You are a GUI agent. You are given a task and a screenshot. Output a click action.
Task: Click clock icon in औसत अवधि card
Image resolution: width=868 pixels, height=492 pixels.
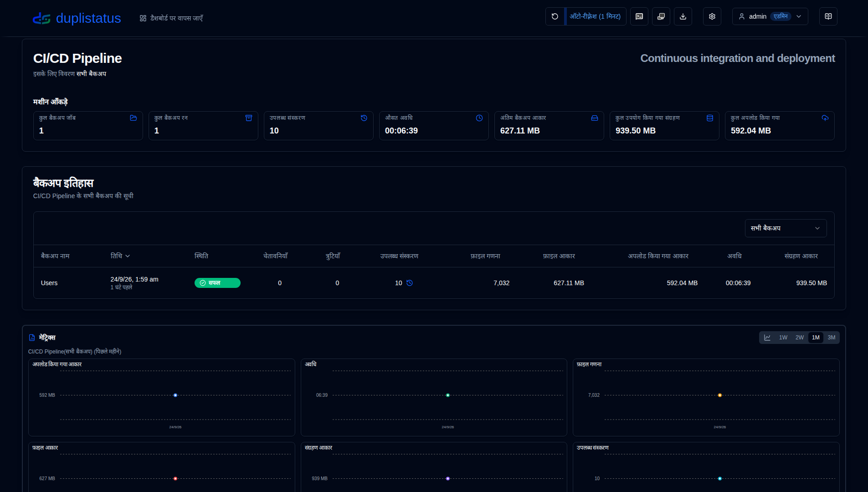[479, 118]
